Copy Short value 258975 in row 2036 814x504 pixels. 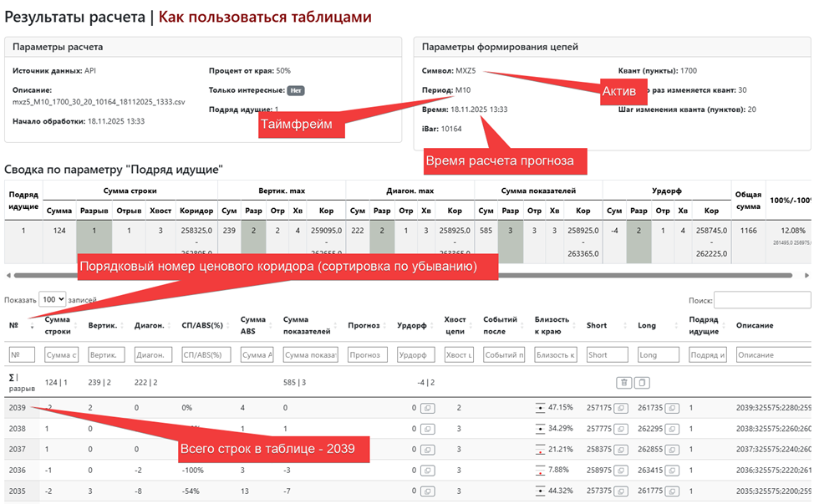pyautogui.click(x=623, y=471)
